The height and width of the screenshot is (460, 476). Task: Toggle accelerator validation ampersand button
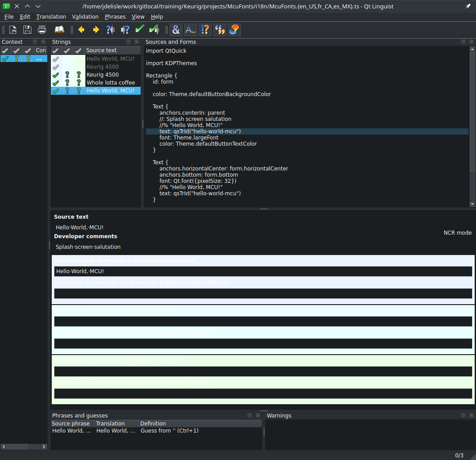(x=176, y=30)
